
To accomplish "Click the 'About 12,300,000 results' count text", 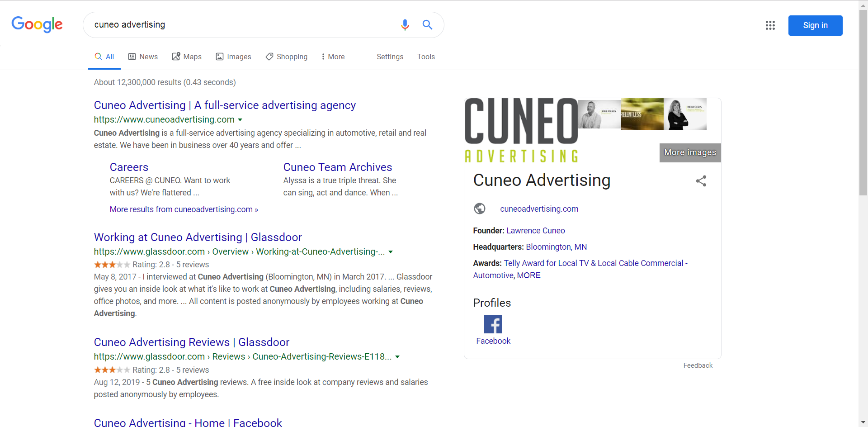I will point(165,82).
